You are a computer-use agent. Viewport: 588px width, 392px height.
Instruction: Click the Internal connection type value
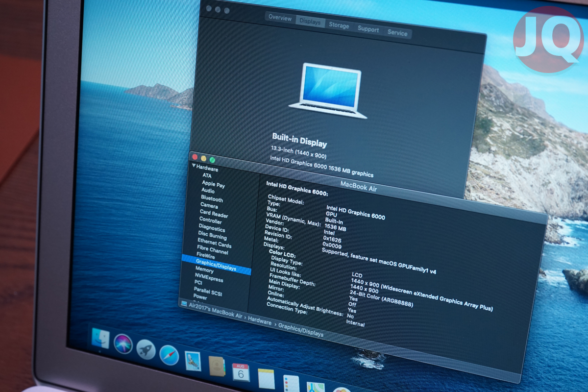tap(355, 323)
